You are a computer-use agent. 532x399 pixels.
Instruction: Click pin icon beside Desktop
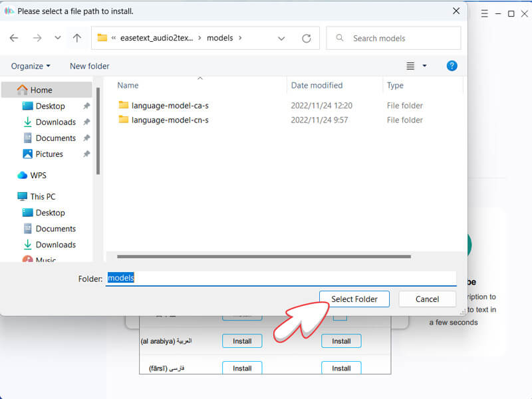coord(86,106)
